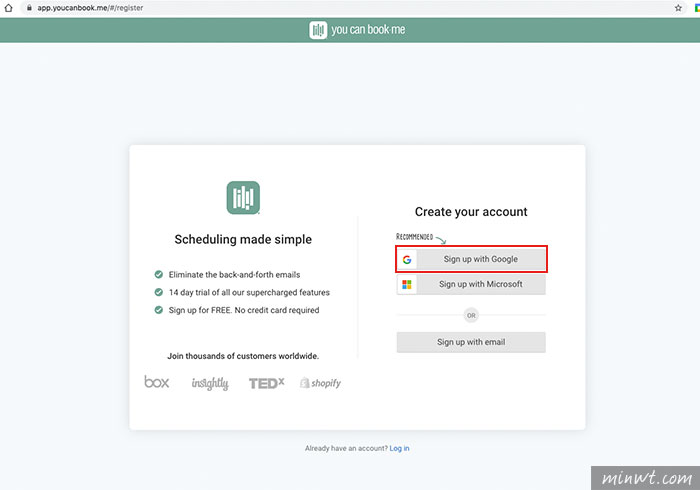Screen dimensions: 700x490
Task: Click '14 day trial of all our supercharged features'
Action: (x=249, y=292)
